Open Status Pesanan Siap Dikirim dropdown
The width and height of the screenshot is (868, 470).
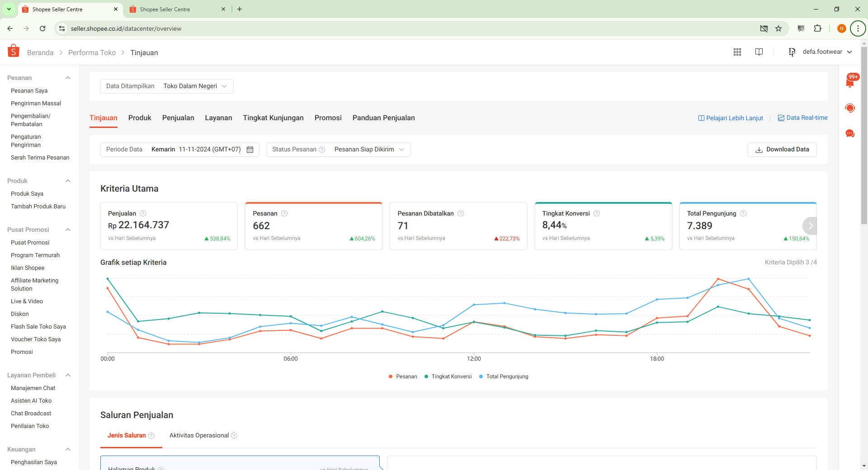coord(339,150)
